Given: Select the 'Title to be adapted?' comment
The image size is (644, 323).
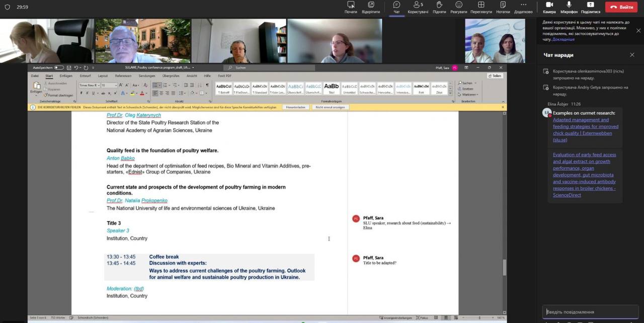Looking at the screenshot, I should 380,263.
